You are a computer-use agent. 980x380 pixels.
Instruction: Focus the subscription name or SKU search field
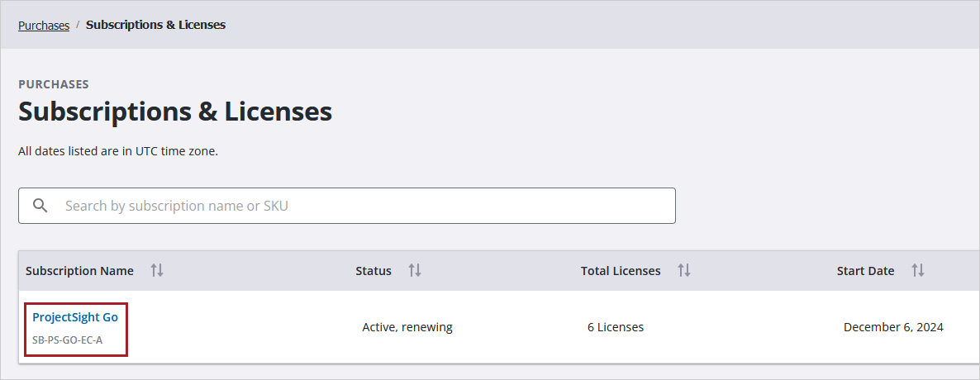[x=364, y=206]
